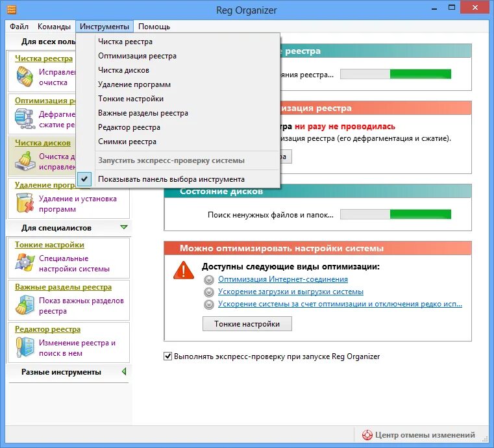The width and height of the screenshot is (494, 448).
Task: Choose Тонкие настройки menu entry
Action: (178, 99)
